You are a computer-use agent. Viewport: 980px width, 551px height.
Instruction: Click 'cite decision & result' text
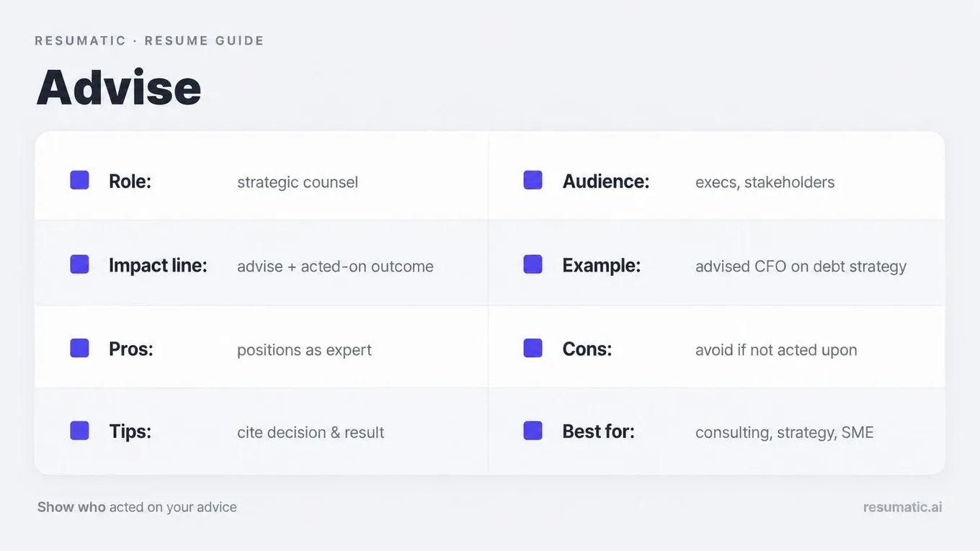pos(311,433)
